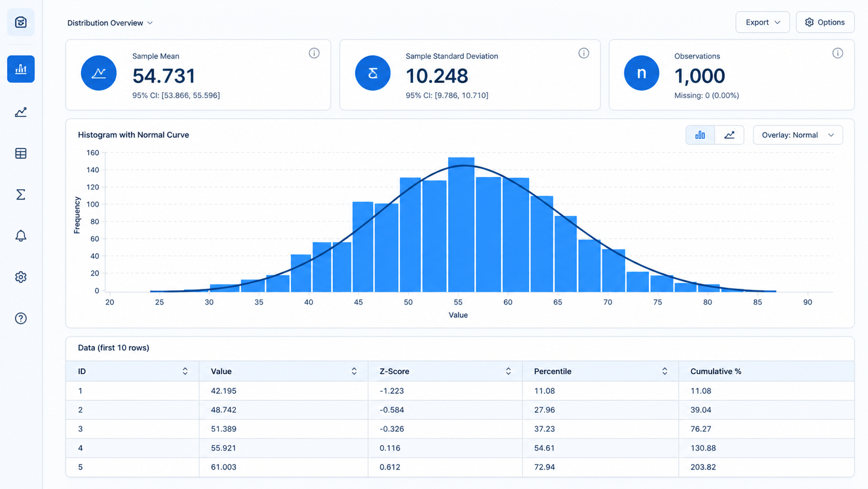Expand the Distribution Overview dropdown

pyautogui.click(x=110, y=23)
